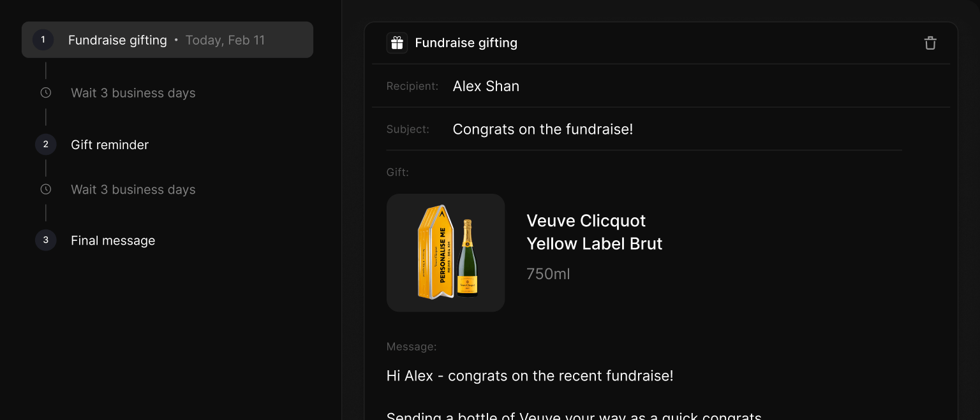The height and width of the screenshot is (420, 980).
Task: Click the clock icon above Gift reminder
Action: (45, 92)
